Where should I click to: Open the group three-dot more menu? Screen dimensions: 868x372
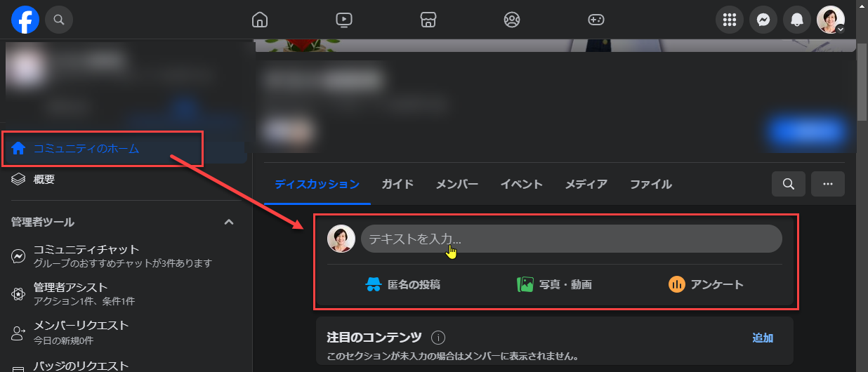(x=828, y=184)
